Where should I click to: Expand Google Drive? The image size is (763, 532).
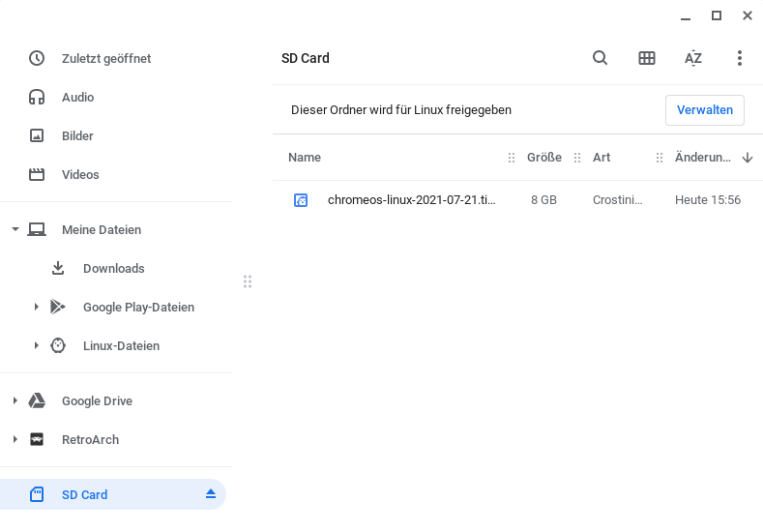pyautogui.click(x=15, y=400)
